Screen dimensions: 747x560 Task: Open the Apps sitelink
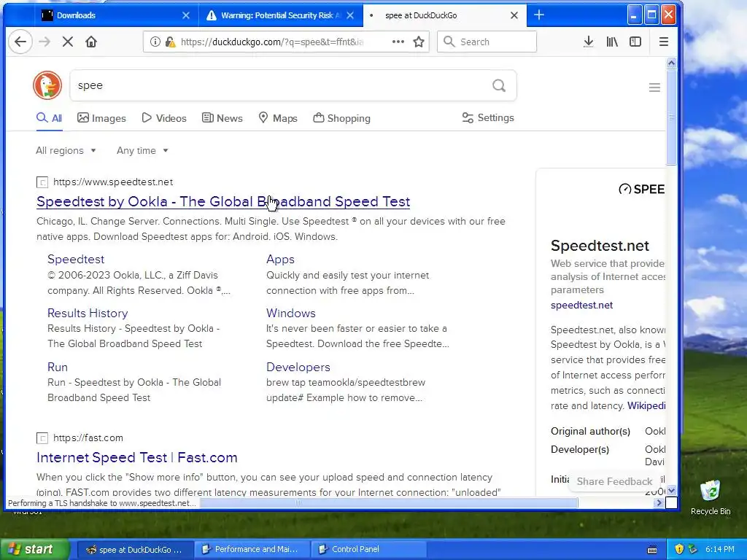point(280,259)
